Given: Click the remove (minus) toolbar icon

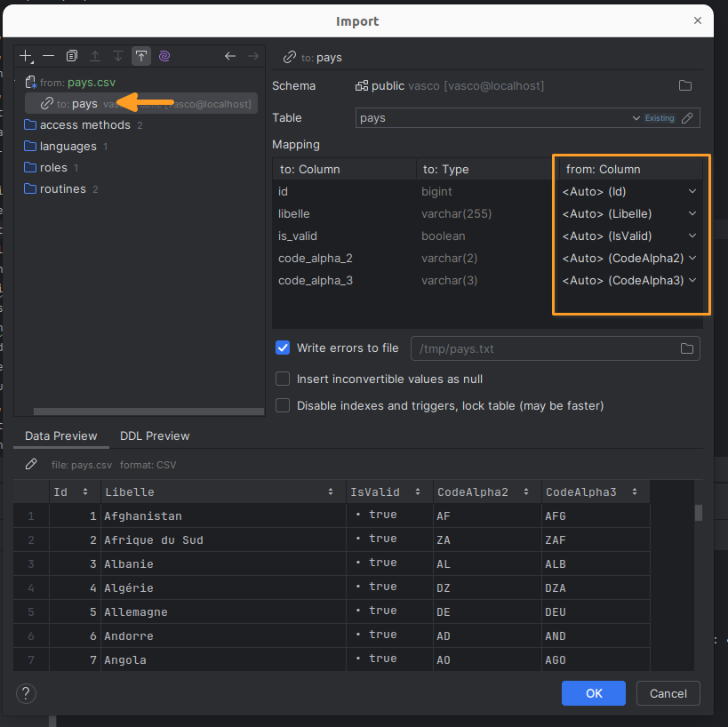Looking at the screenshot, I should tap(49, 56).
